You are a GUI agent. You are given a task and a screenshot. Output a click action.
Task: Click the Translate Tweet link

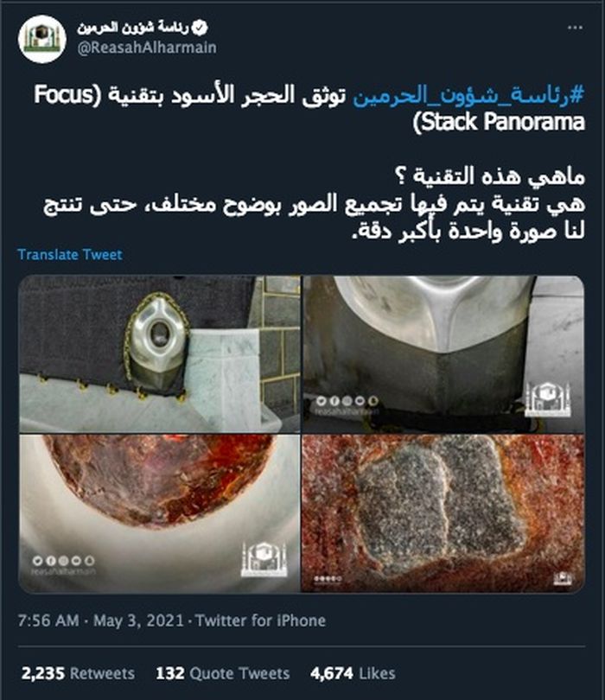point(70,254)
